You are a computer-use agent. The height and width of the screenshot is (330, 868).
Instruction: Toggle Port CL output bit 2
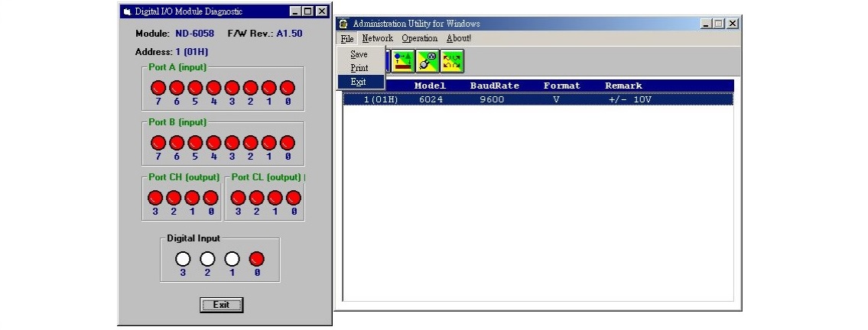(x=256, y=198)
